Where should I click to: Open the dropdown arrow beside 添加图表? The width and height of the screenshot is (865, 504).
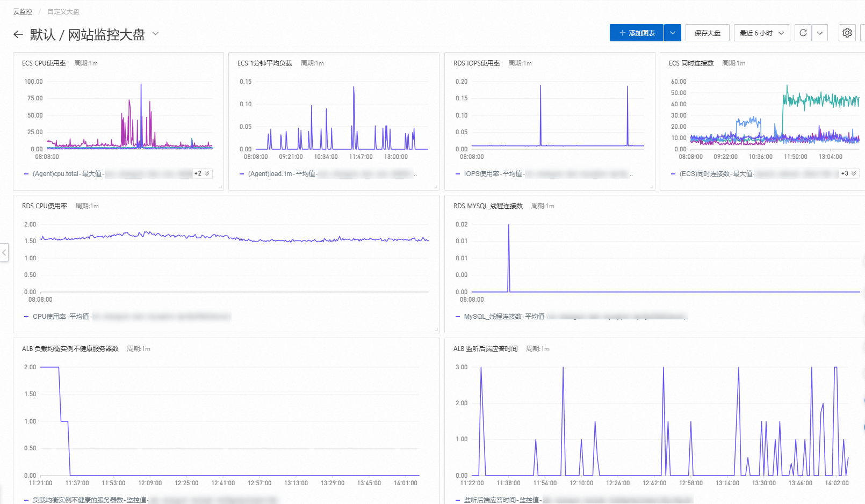[673, 33]
